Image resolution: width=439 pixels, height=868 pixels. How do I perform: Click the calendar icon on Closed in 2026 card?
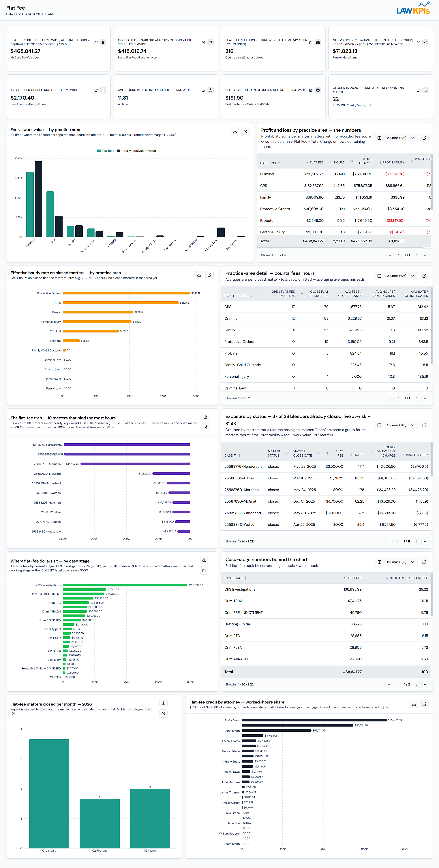coord(425,90)
